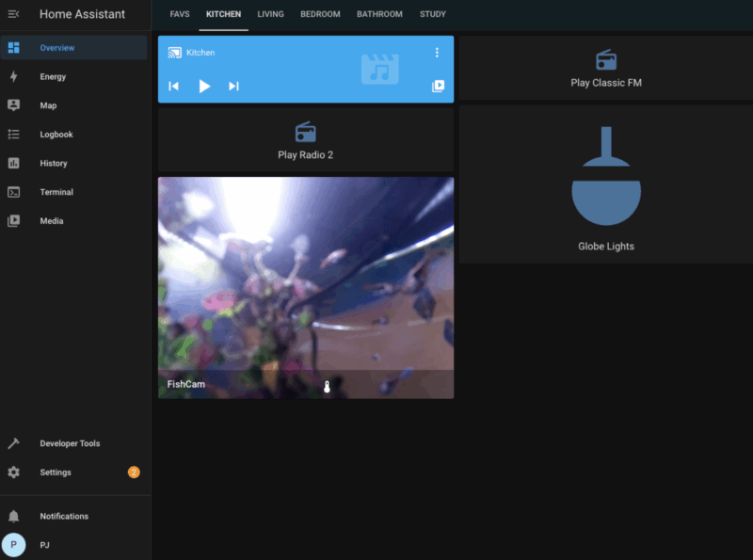This screenshot has height=560, width=753.
Task: Click the Developer Tools hammer icon
Action: pos(13,442)
